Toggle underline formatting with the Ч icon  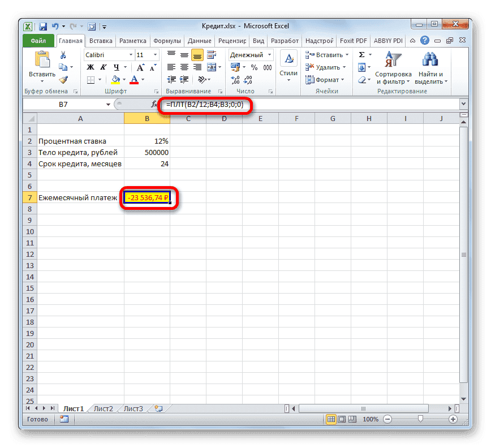116,67
